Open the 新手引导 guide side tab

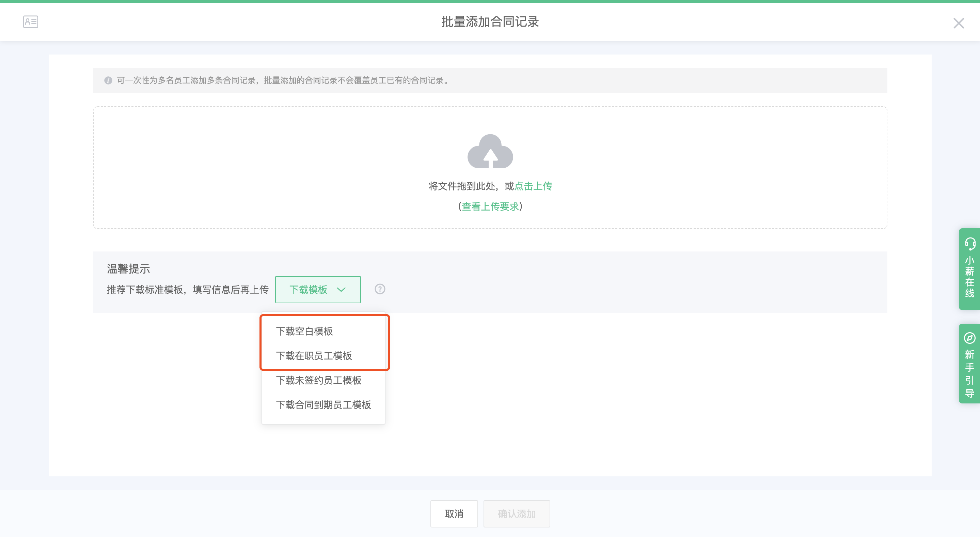(x=969, y=364)
